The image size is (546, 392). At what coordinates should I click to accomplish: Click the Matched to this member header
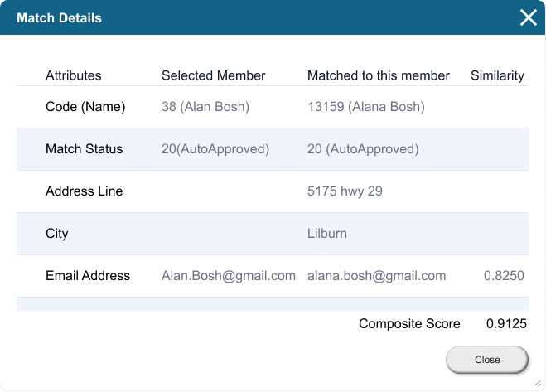(379, 75)
